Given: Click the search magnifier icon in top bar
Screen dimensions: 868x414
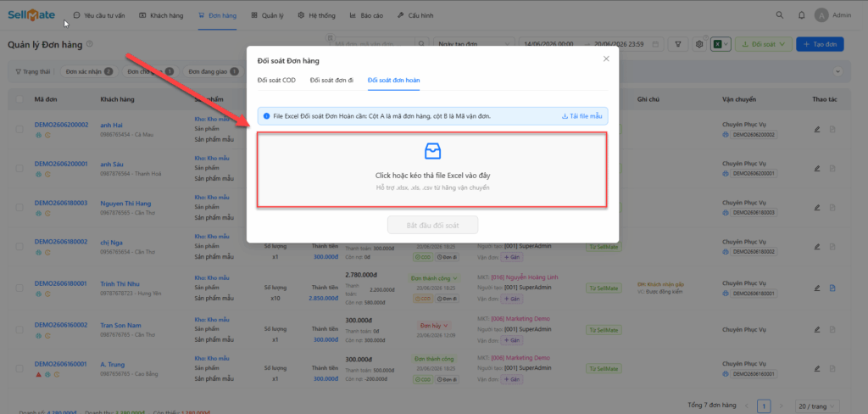Looking at the screenshot, I should [x=780, y=15].
